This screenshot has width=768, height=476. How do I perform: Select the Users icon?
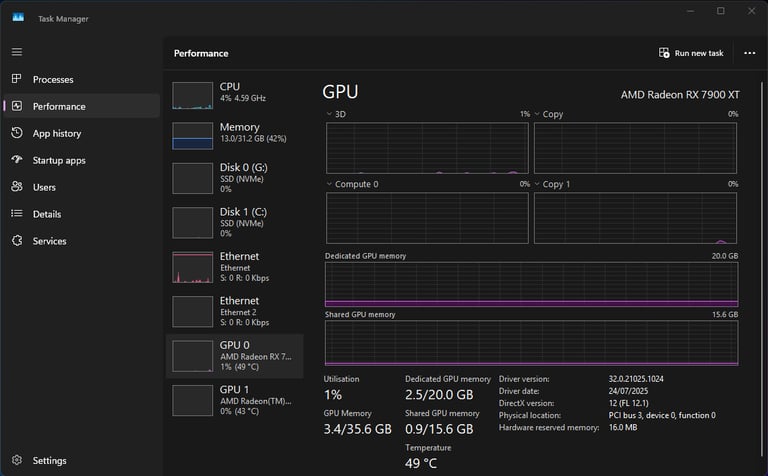pos(17,187)
